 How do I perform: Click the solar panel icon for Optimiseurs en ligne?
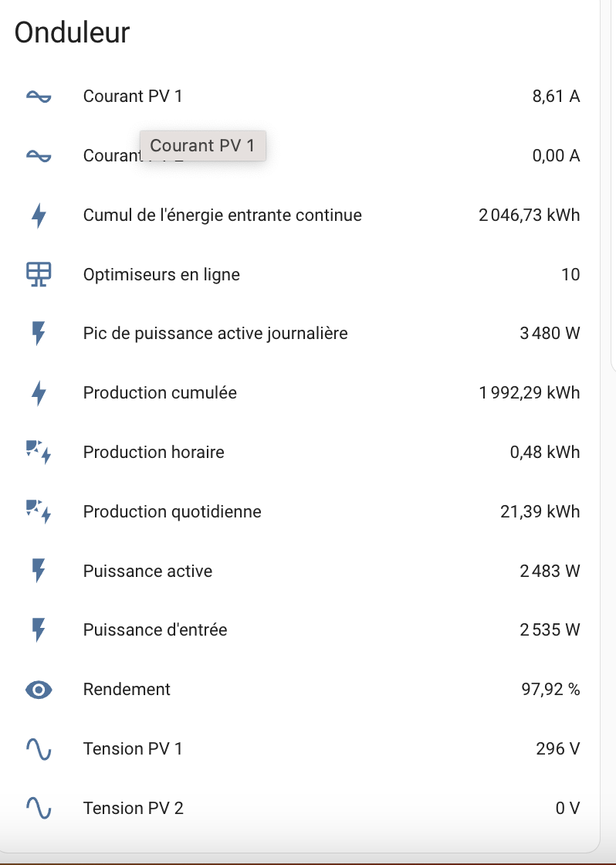39,274
